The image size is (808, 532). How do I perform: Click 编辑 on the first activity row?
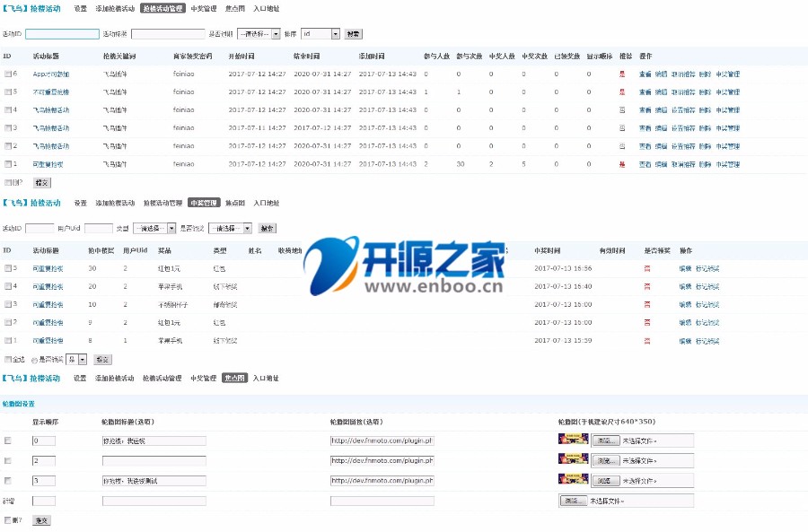click(x=663, y=74)
